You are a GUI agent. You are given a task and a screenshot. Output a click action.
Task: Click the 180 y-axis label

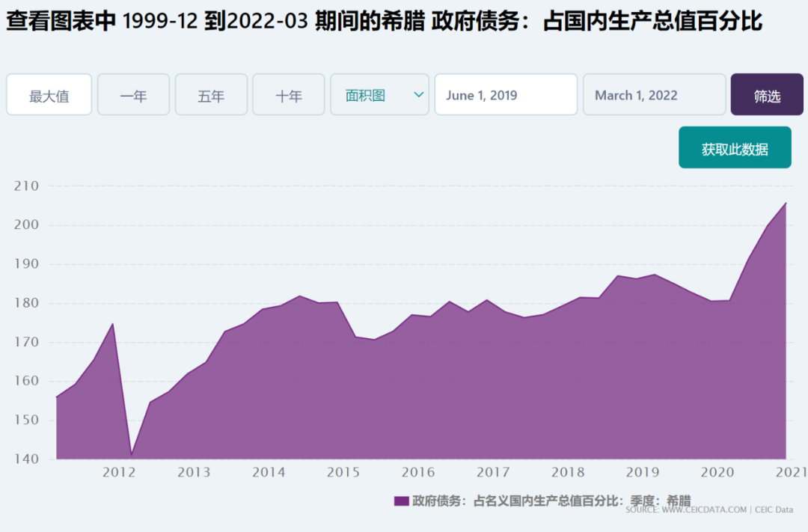coord(26,303)
